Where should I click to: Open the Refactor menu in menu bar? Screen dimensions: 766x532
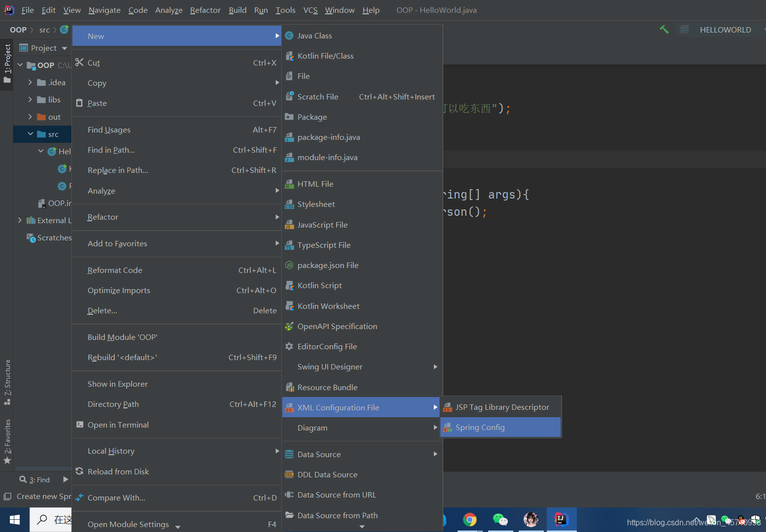click(x=205, y=10)
